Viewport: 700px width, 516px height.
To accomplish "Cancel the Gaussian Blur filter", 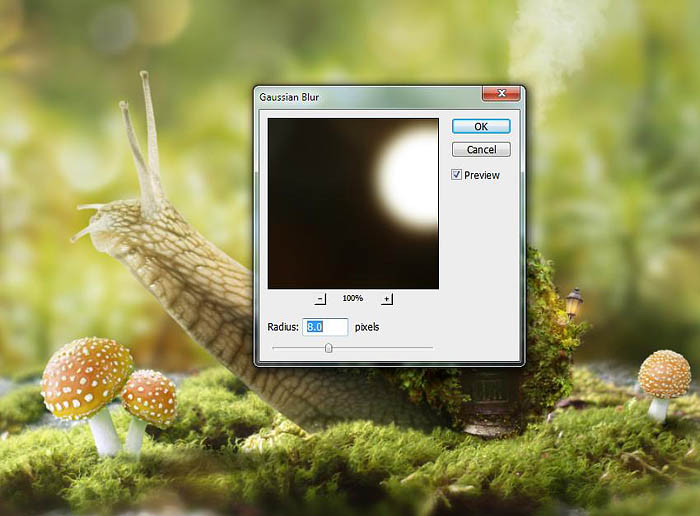I will (x=481, y=150).
